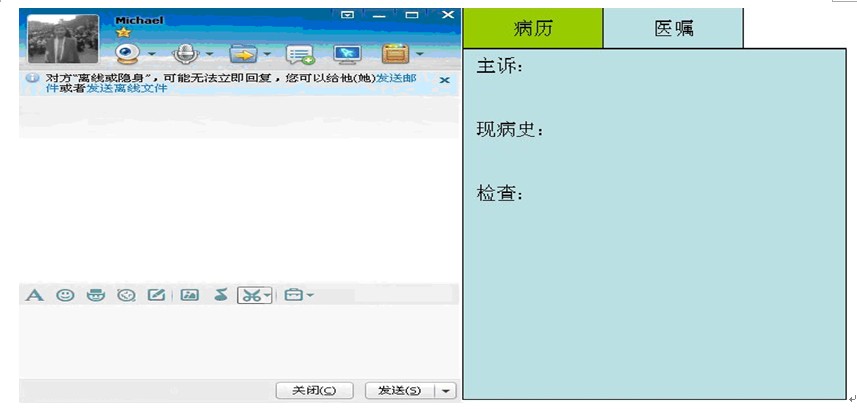Image resolution: width=857 pixels, height=409 pixels.
Task: Open the remote desktop monitor icon
Action: click(347, 54)
